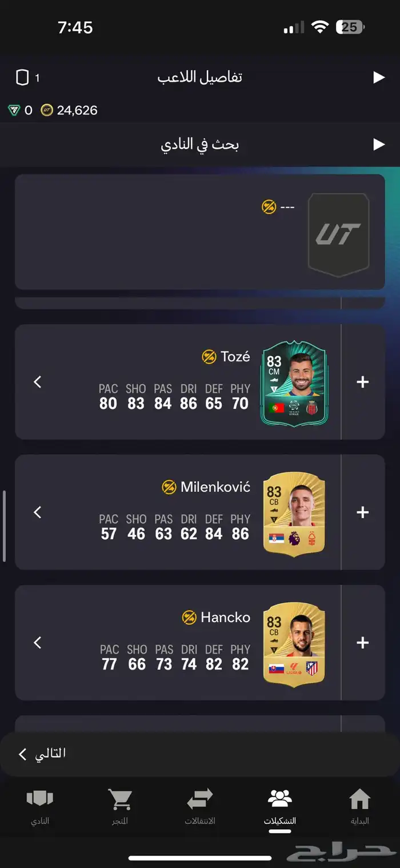The width and height of the screenshot is (400, 868).
Task: Select the empty UT card placeholder
Action: click(338, 235)
